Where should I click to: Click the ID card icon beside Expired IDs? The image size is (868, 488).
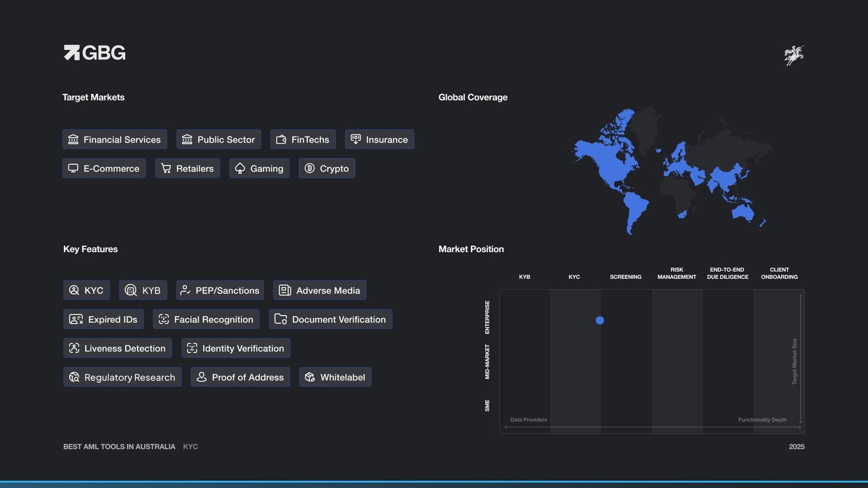76,319
